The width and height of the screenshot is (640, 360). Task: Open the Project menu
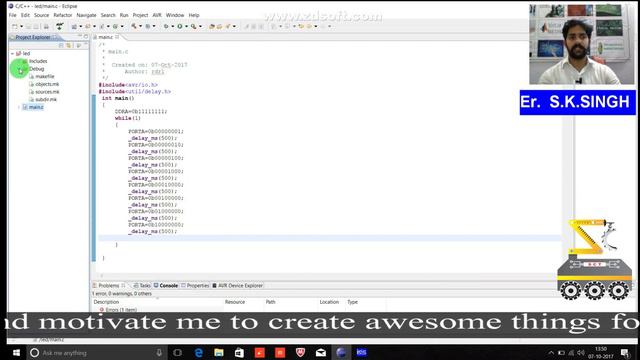pos(140,15)
